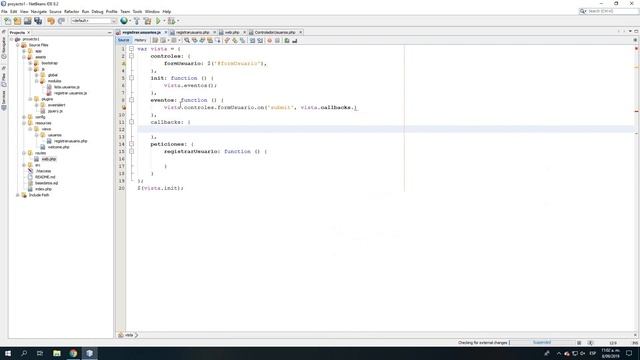The height and width of the screenshot is (360, 640).
Task: Click the New File toolbar icon
Action: 7,21
